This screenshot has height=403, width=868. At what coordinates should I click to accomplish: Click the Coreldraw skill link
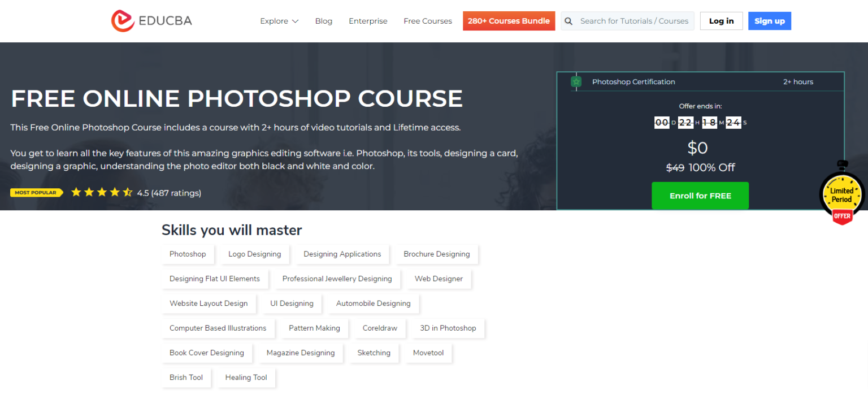point(380,328)
